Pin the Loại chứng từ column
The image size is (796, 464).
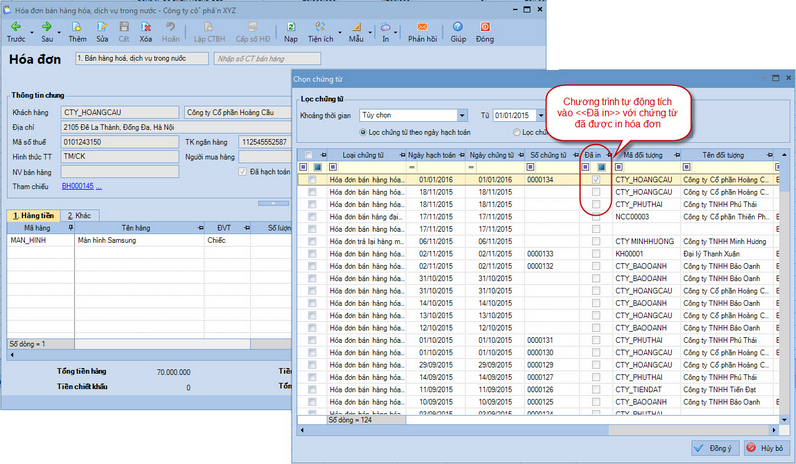[402, 155]
